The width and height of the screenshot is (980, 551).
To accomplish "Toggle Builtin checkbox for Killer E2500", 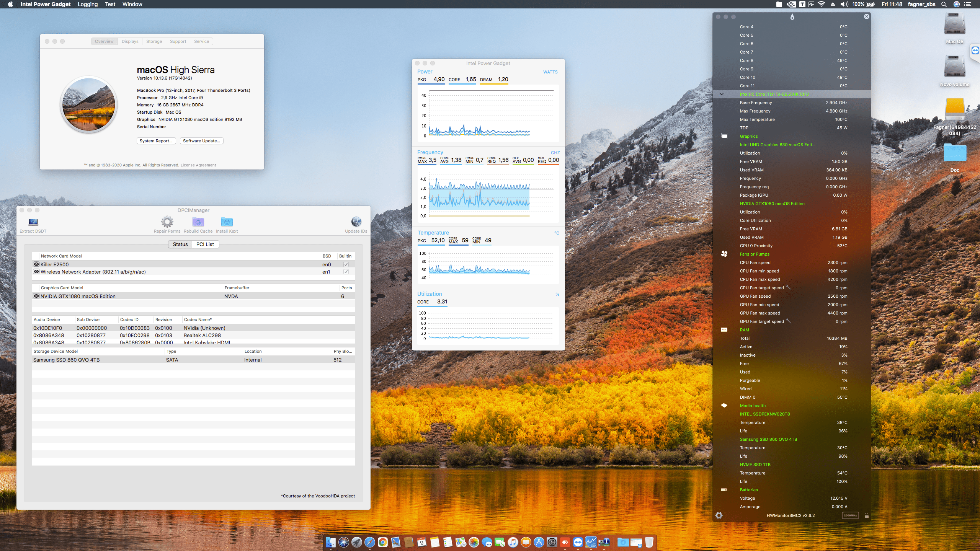I will pyautogui.click(x=346, y=264).
